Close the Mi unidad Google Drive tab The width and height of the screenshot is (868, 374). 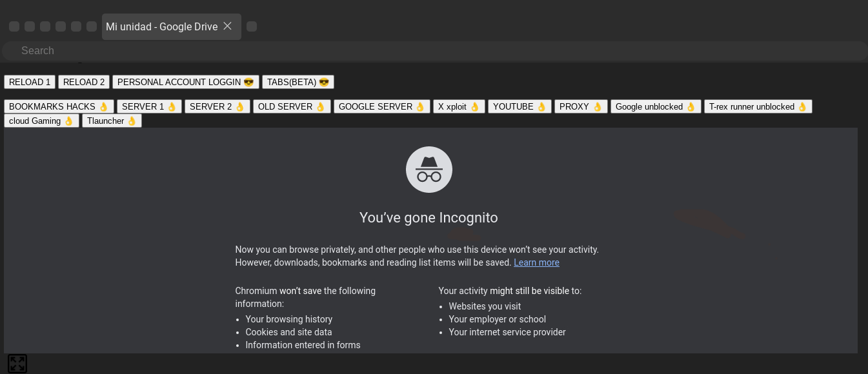pos(227,26)
